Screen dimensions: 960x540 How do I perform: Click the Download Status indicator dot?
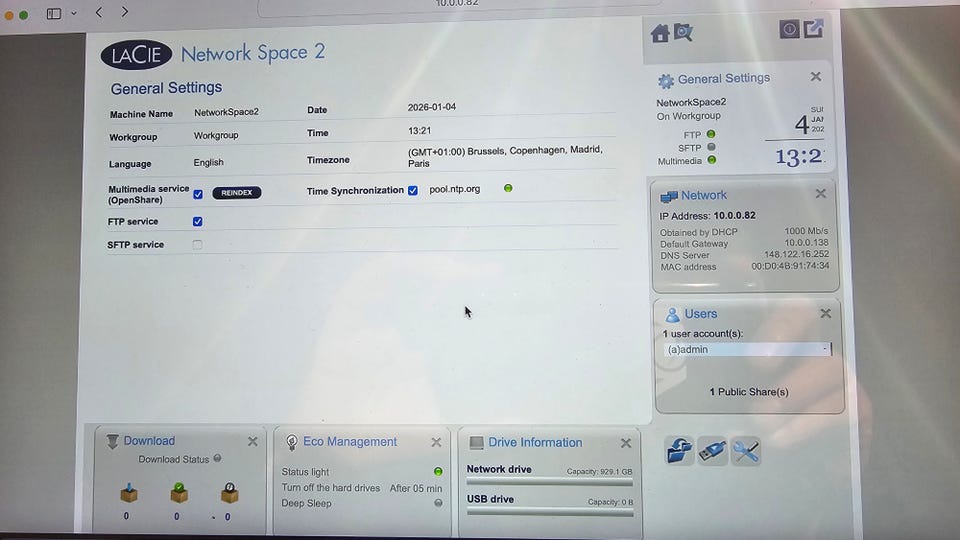217,458
